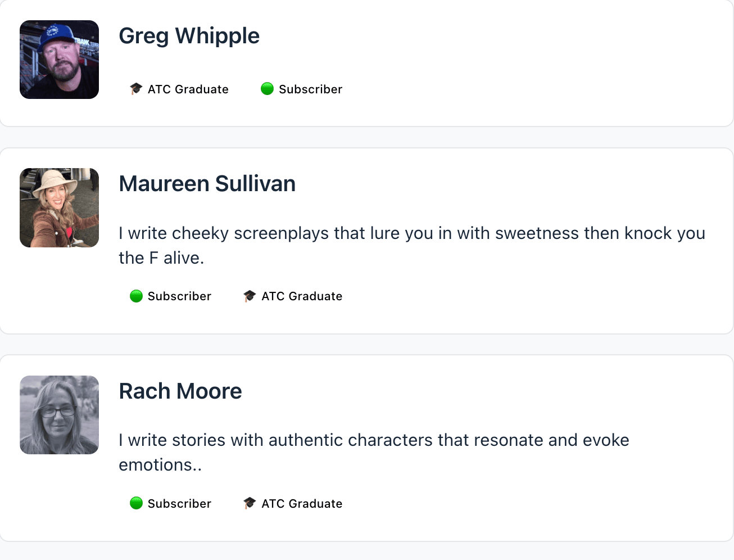Viewport: 734px width, 560px height.
Task: Click Rach Moore's green subscriber dot
Action: (x=136, y=503)
